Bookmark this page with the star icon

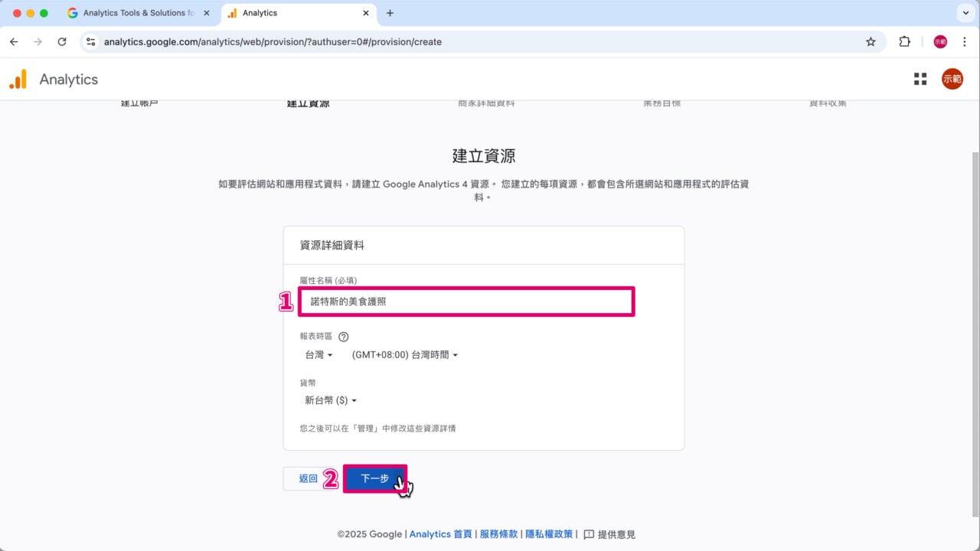pyautogui.click(x=871, y=42)
